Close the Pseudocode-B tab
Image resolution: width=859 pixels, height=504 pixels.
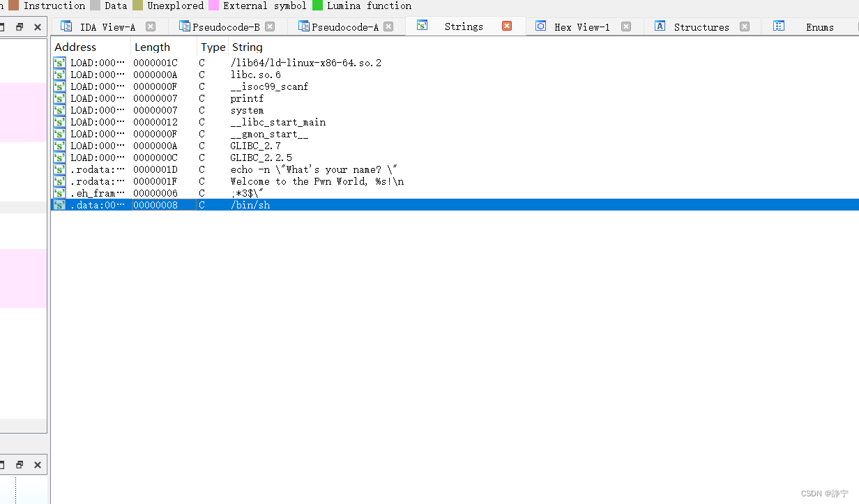pos(270,26)
